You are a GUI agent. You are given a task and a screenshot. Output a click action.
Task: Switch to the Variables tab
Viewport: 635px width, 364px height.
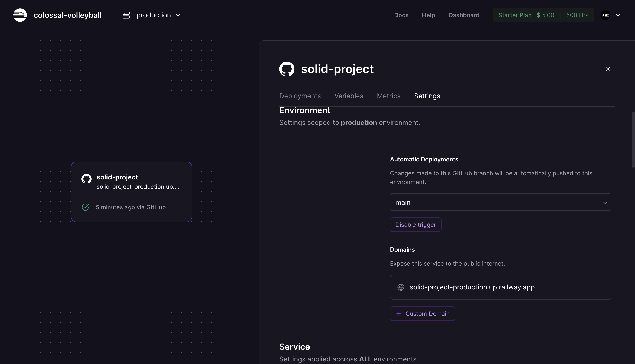pyautogui.click(x=349, y=96)
